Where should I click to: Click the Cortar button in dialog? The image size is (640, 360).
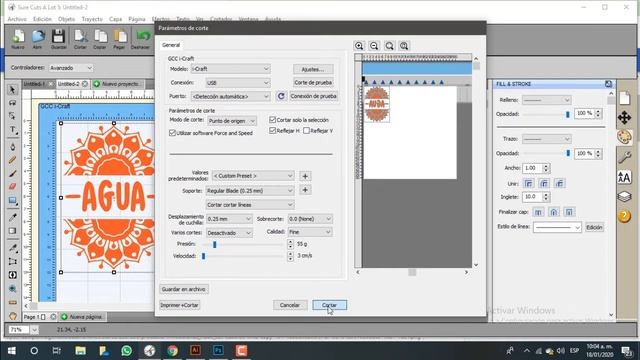pyautogui.click(x=329, y=305)
